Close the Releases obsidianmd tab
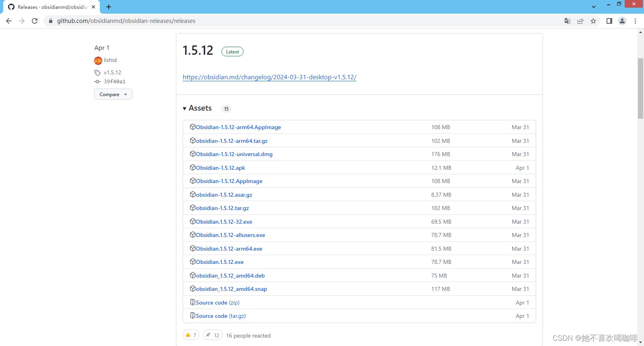This screenshot has width=644, height=346. 93,7
